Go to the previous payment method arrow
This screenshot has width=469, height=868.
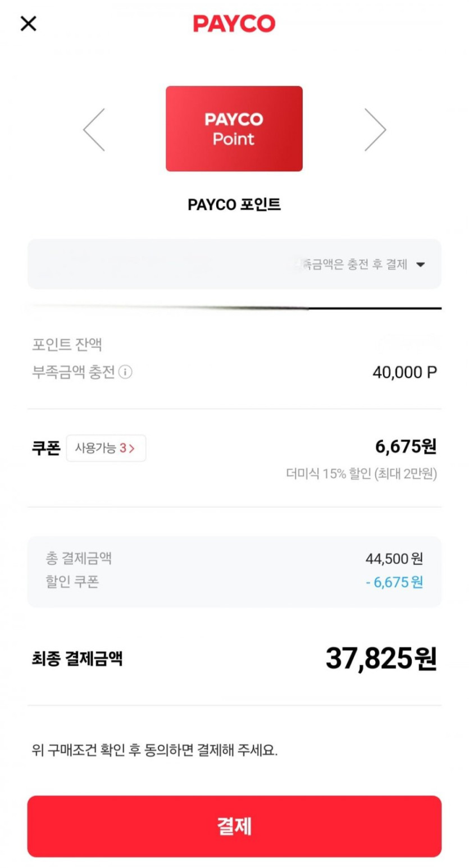click(x=94, y=130)
